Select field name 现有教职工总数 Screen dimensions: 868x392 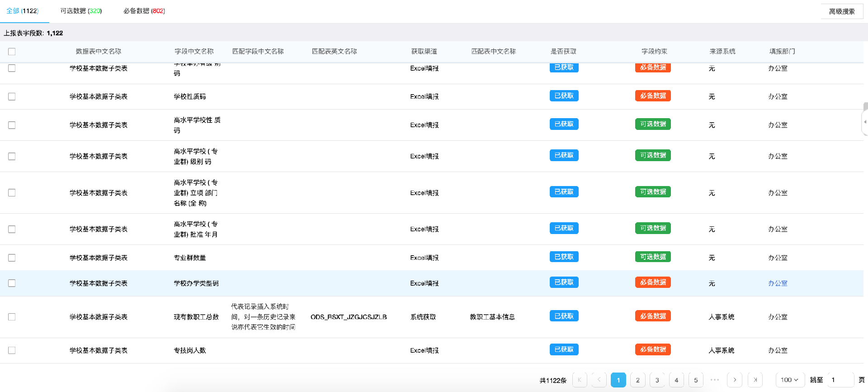click(x=196, y=317)
